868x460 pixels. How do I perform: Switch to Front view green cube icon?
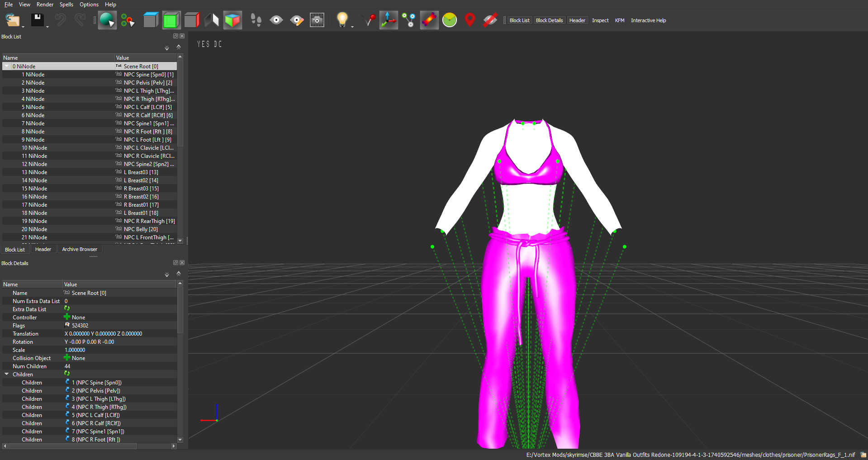click(x=171, y=20)
